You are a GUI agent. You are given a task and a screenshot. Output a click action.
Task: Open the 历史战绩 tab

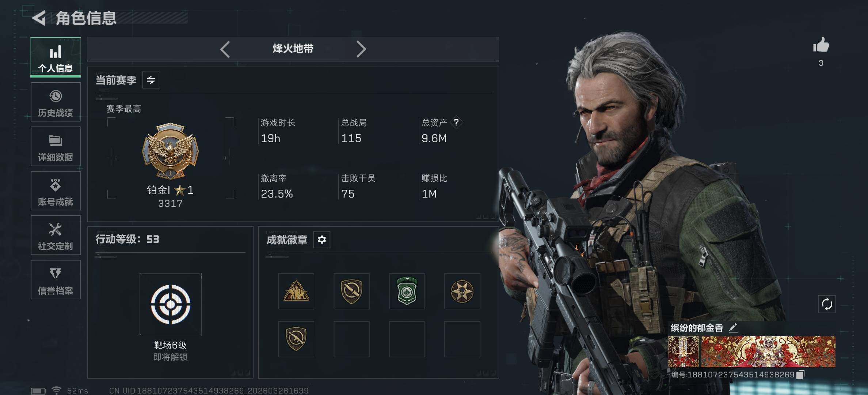pos(56,102)
